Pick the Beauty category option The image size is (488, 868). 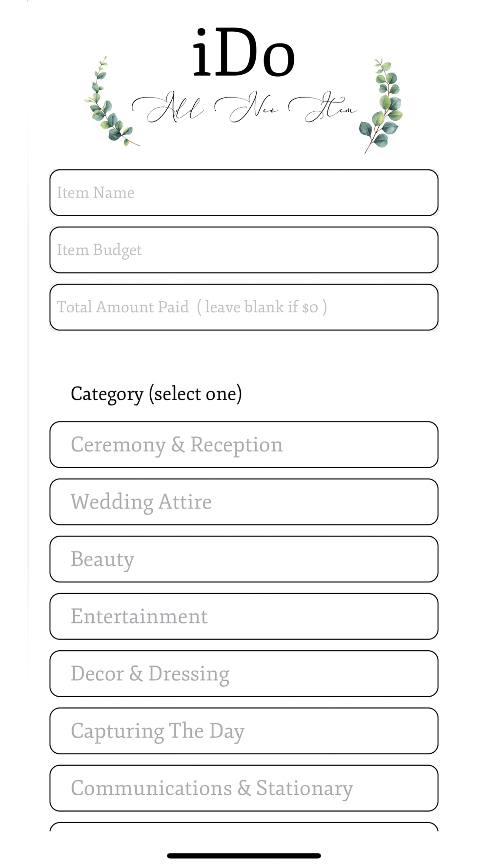(244, 559)
